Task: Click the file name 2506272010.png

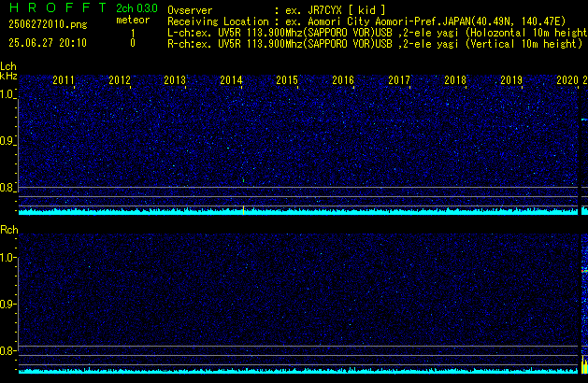Action: pos(48,24)
